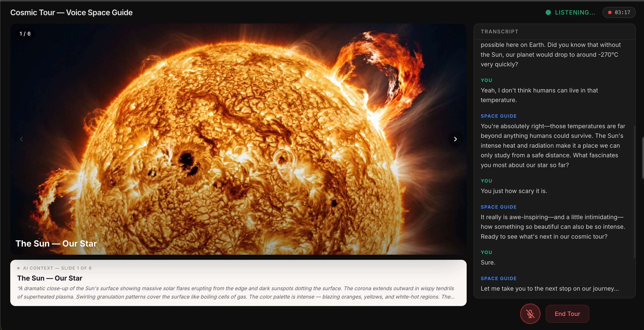
Task: Click the 1 / 6 slide counter badge
Action: 25,34
